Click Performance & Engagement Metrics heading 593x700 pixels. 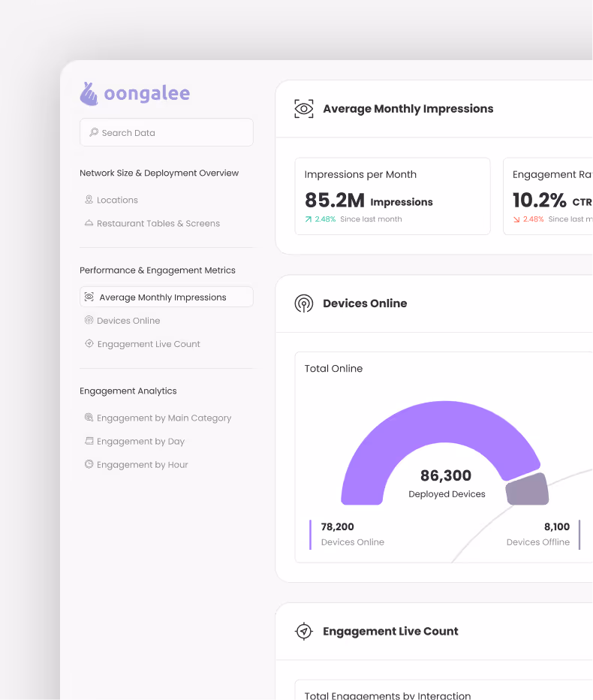click(157, 270)
